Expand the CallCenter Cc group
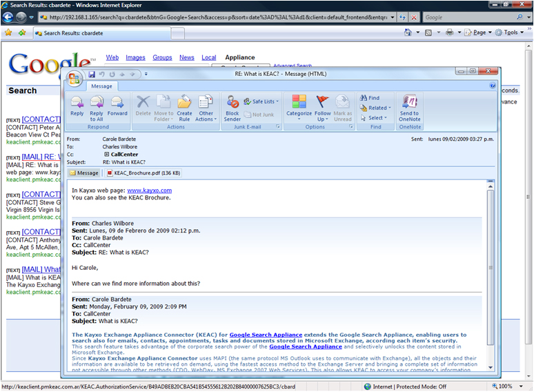Image resolution: width=534 pixels, height=392 pixels. tap(107, 155)
